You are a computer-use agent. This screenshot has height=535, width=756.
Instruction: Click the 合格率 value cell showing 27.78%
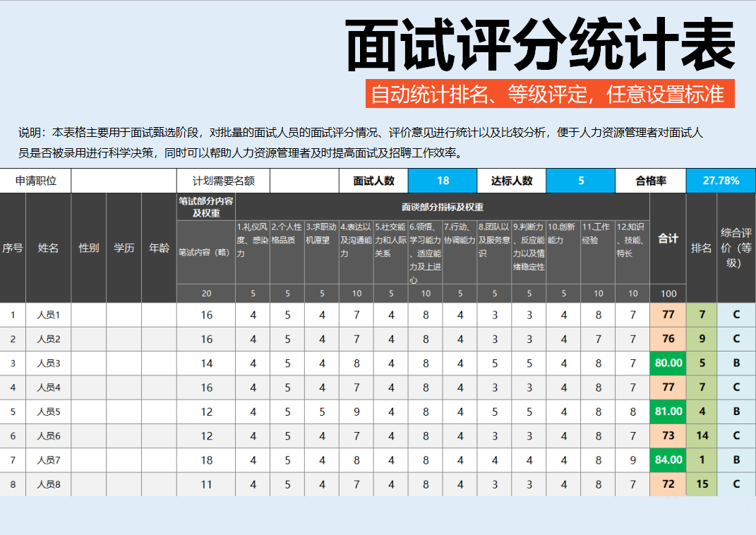(x=721, y=181)
